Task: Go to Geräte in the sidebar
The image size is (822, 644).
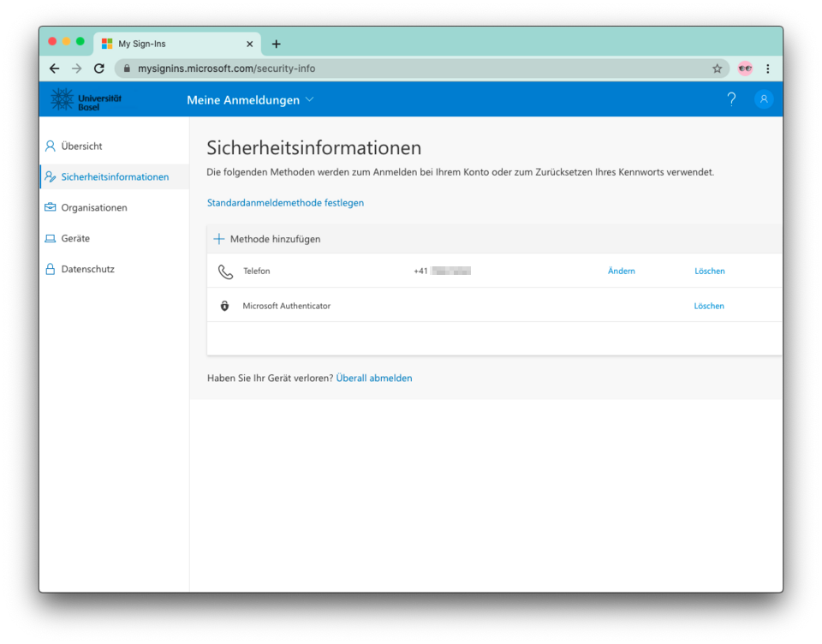Action: (75, 239)
